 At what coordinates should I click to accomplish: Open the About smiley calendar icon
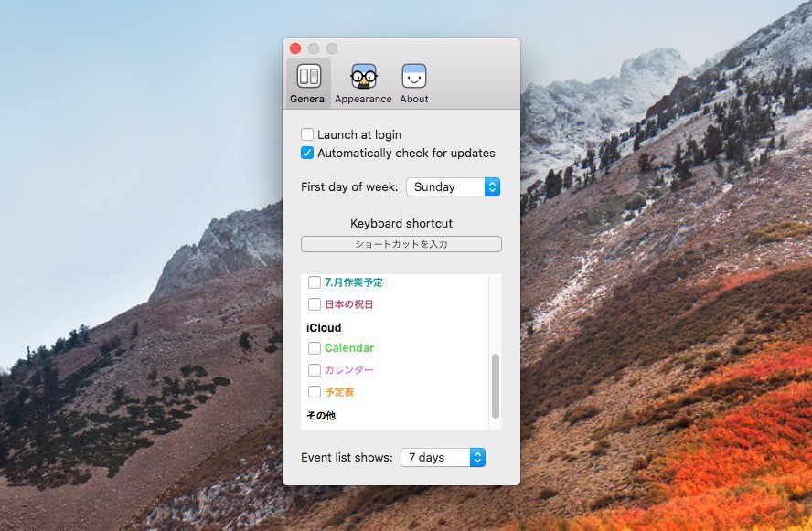pos(413,77)
